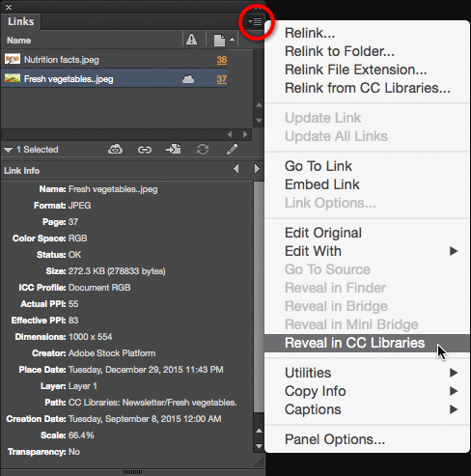Sort links by page column icon
Viewport: 471px width, 476px height.
(219, 41)
